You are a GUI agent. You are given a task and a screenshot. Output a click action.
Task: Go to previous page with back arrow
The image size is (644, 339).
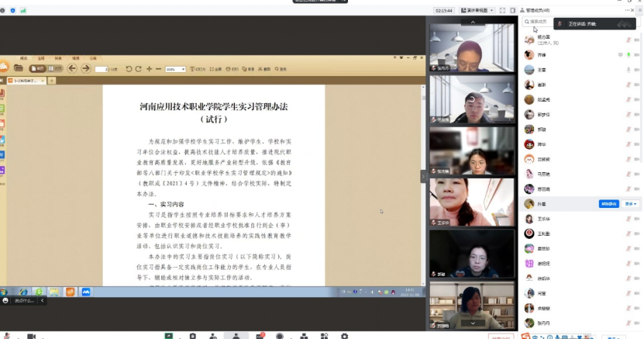coord(72,68)
